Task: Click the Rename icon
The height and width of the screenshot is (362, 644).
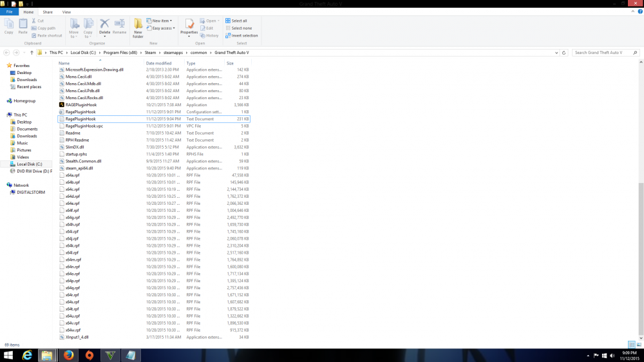Action: click(x=120, y=24)
